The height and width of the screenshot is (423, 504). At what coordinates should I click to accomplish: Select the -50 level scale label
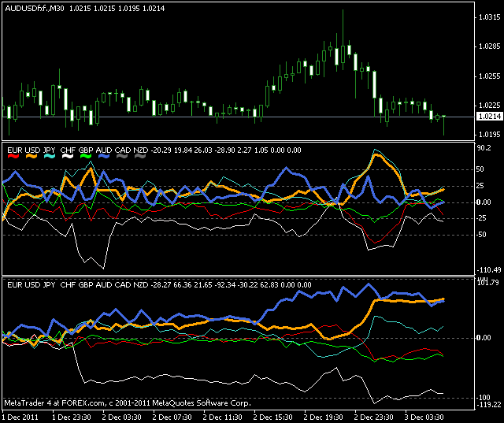point(481,235)
